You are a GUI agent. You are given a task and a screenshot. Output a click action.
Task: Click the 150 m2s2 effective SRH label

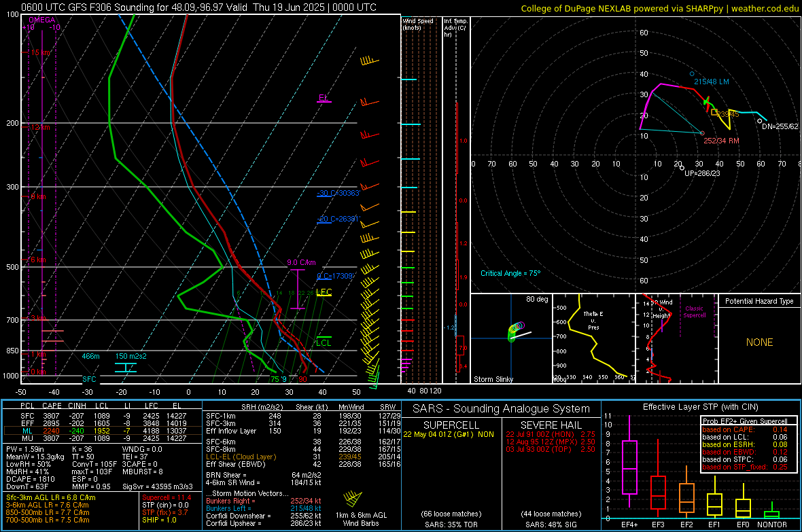coord(131,356)
